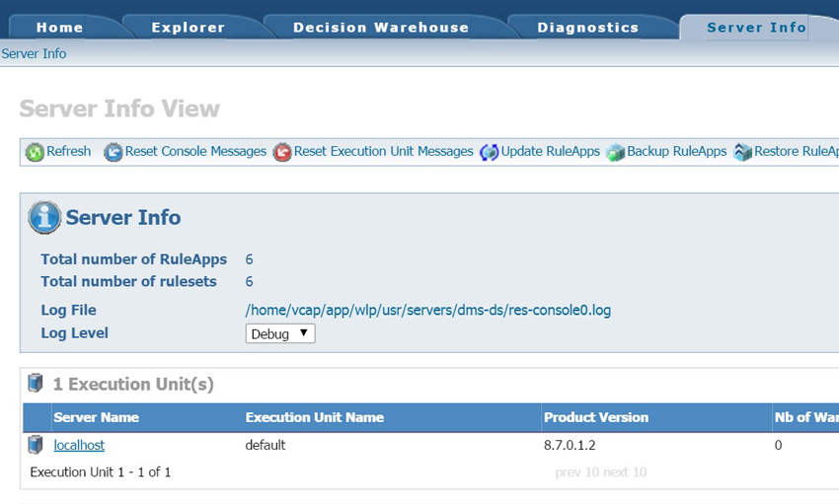Screen dimensions: 839x504
Task: Click the Restore RuleApps icon
Action: click(742, 152)
